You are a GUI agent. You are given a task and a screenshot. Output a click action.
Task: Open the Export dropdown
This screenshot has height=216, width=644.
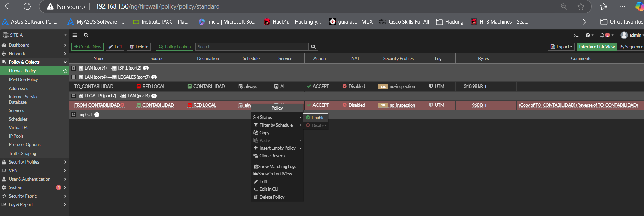pyautogui.click(x=562, y=47)
